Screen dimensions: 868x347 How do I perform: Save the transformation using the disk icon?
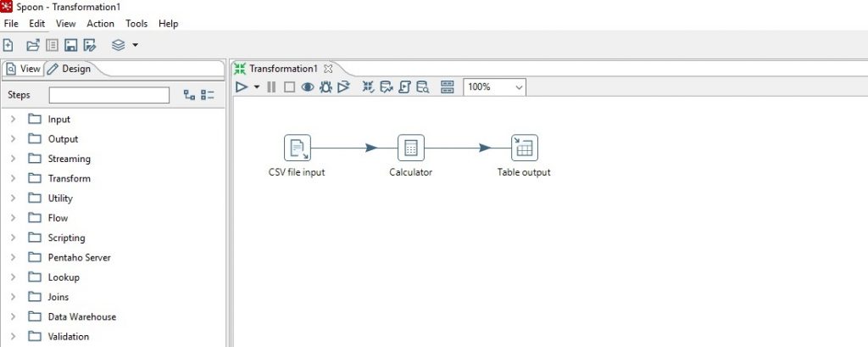pos(70,45)
